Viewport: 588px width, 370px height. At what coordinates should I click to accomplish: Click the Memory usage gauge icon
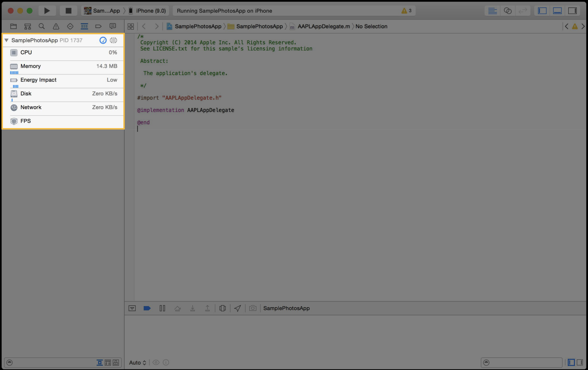[14, 66]
